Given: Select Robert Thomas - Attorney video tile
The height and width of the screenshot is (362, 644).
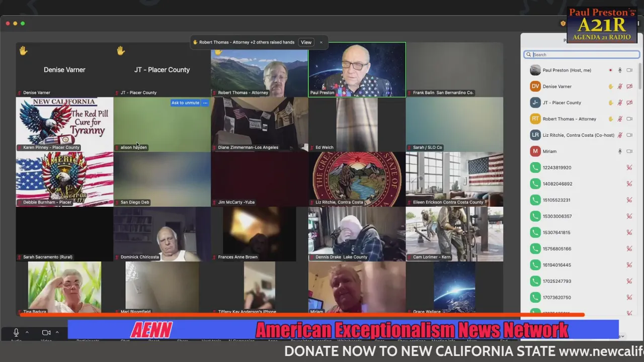Looking at the screenshot, I should pyautogui.click(x=259, y=69).
